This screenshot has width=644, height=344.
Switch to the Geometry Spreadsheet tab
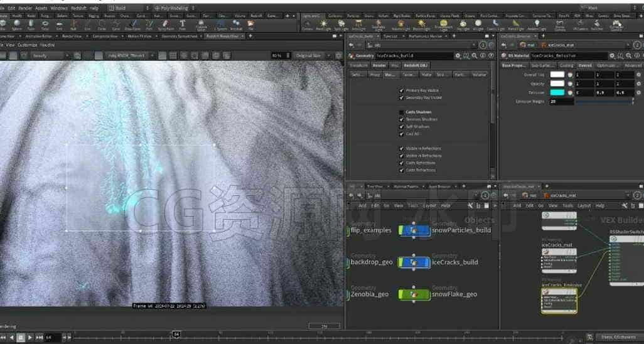tap(180, 36)
